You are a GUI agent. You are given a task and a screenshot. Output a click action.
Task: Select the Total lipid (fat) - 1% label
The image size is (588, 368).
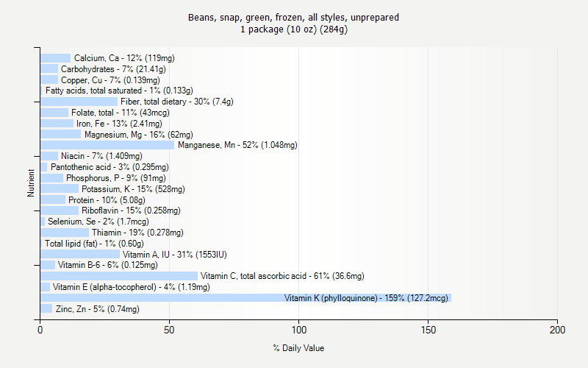[95, 244]
